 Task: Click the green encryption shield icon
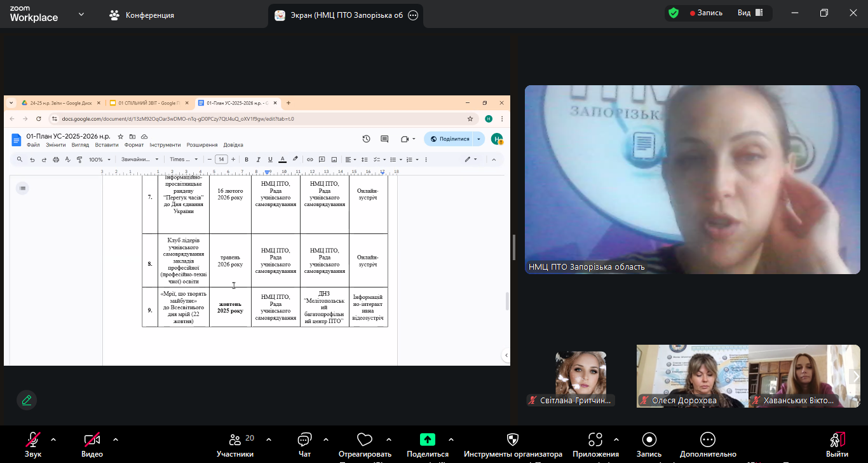(x=674, y=13)
